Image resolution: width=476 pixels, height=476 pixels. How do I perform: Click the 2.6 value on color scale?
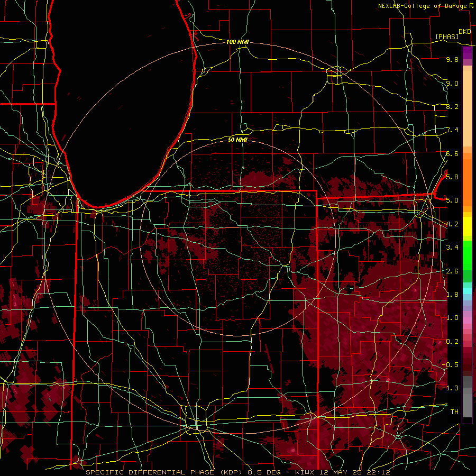coord(452,271)
